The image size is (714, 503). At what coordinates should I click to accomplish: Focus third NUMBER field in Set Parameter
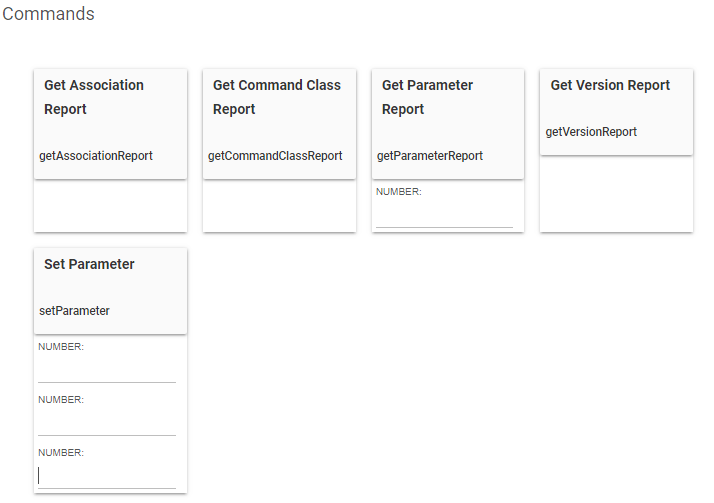tap(106, 477)
